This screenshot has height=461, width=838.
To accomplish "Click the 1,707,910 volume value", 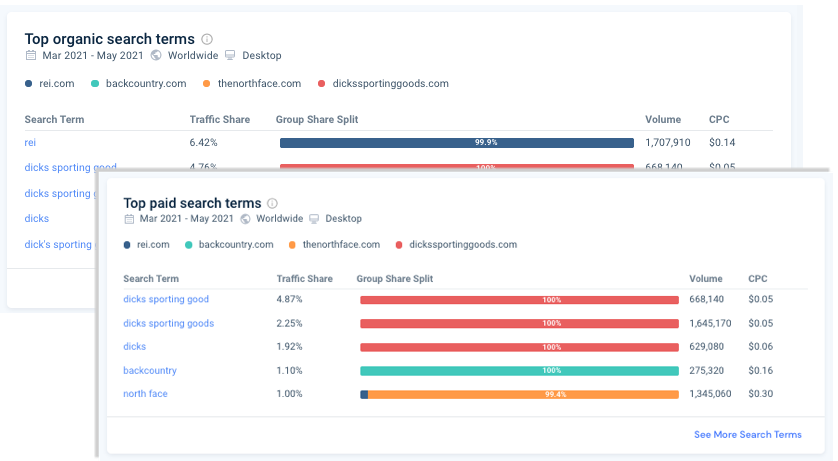I will click(668, 143).
